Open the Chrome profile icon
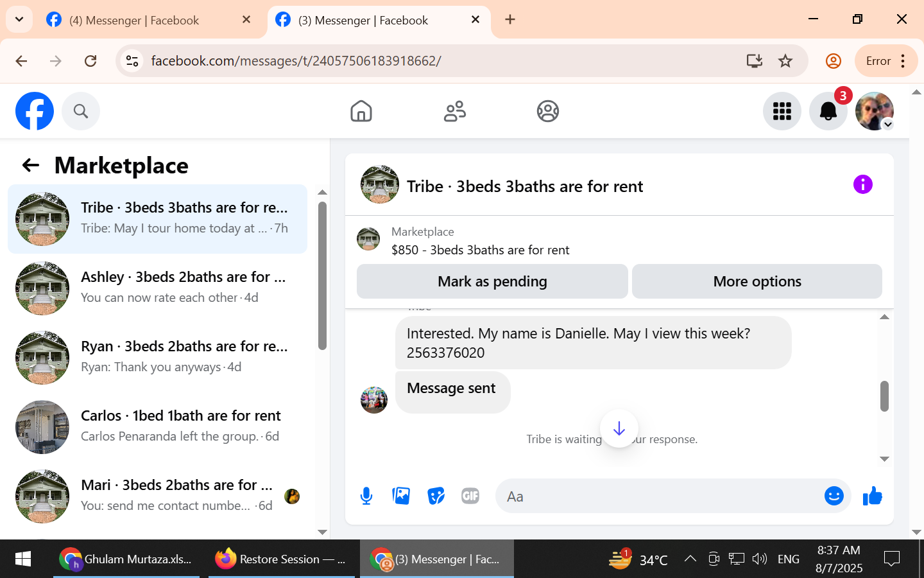Screen dimensions: 924x578 tap(834, 61)
